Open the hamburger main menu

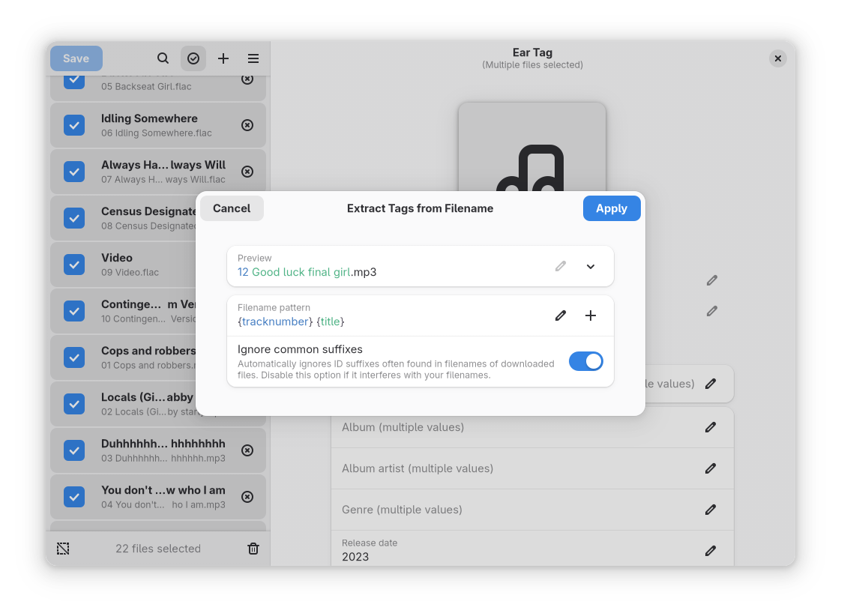(253, 58)
